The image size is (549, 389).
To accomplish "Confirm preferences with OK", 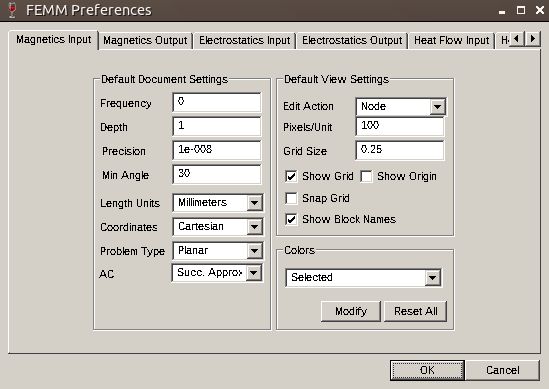I will (427, 370).
